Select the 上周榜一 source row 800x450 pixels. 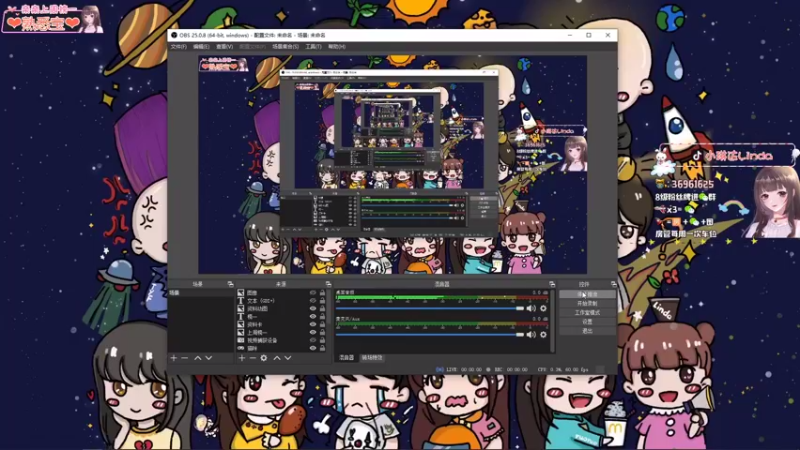[281, 332]
